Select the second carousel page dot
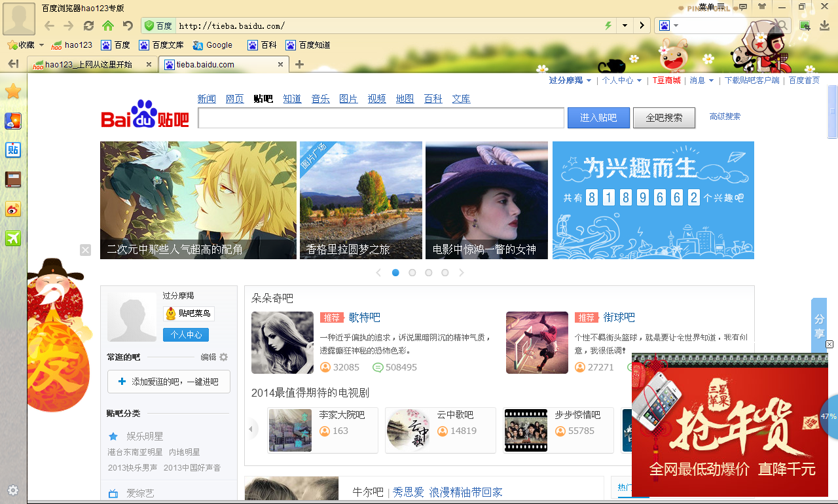 coord(412,272)
